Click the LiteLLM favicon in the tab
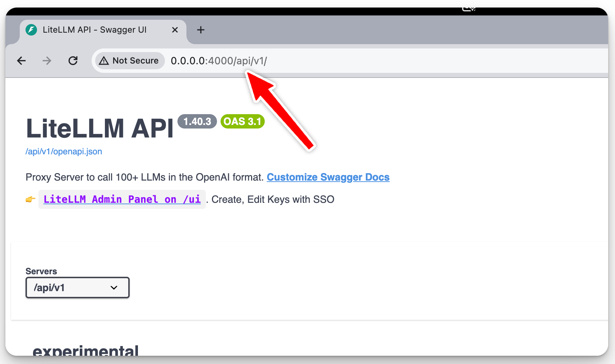 click(x=31, y=30)
